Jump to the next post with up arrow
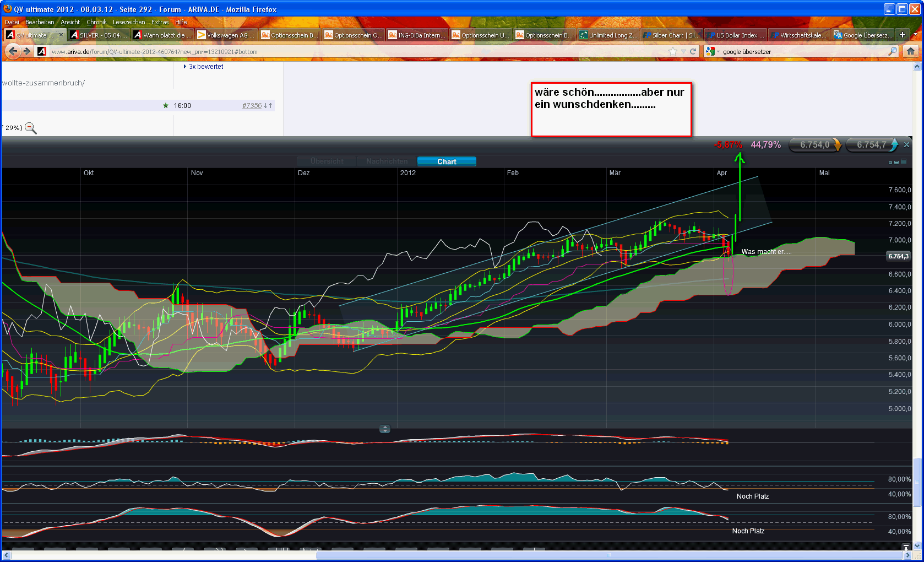924x562 pixels. [270, 106]
